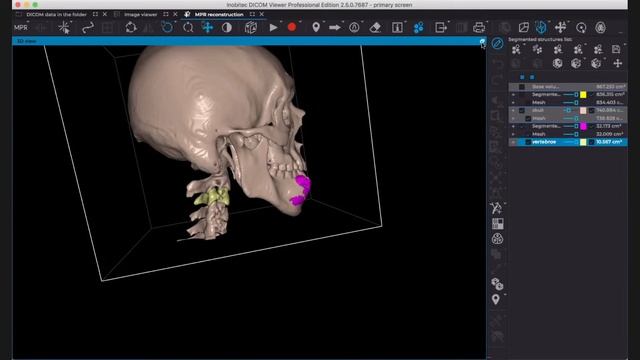The width and height of the screenshot is (640, 360).
Task: Activate the click-cursor selection tool
Action: [x=64, y=28]
